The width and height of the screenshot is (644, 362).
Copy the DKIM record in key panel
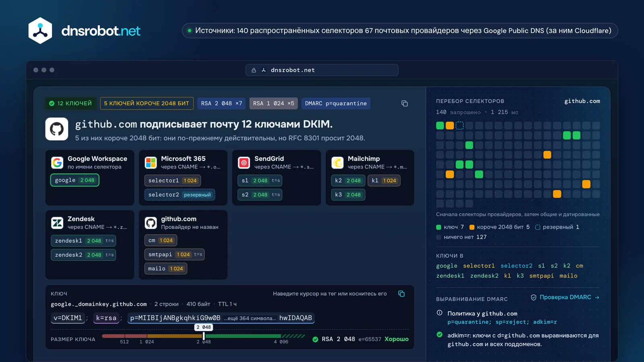401,294
